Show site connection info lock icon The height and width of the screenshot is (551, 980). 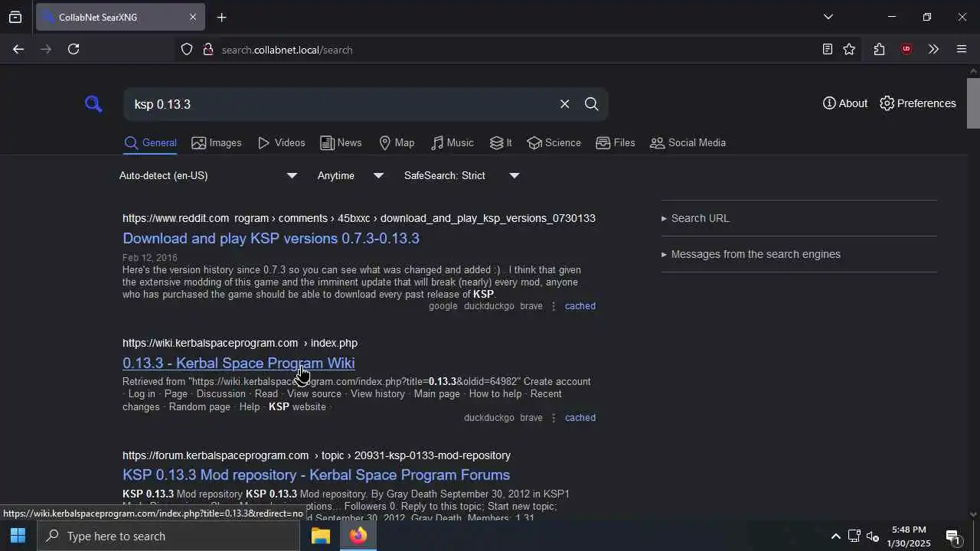207,50
